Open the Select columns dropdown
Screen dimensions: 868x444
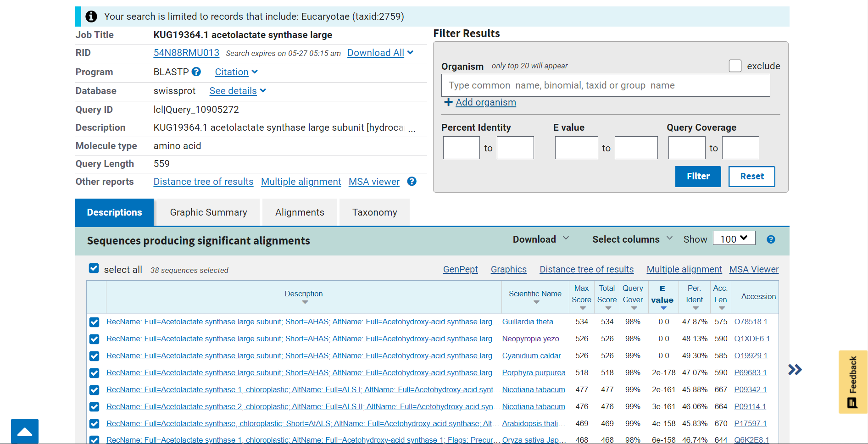[632, 239]
